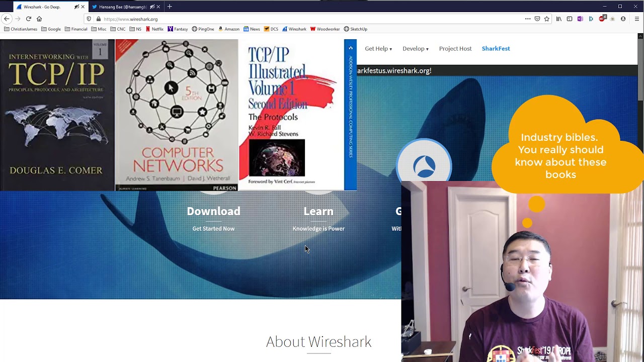Screen dimensions: 644x362
Task: Click the Computer Networks book cover
Action: (x=177, y=115)
